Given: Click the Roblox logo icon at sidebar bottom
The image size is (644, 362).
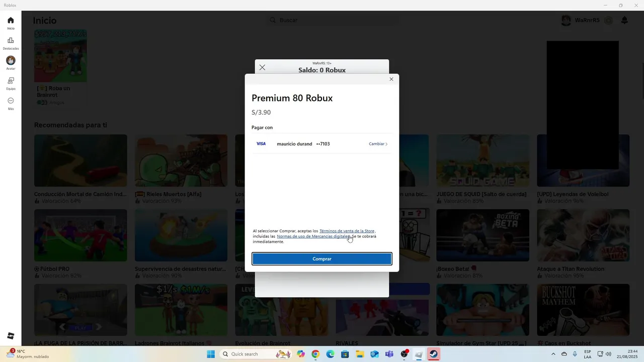Looking at the screenshot, I should pos(11,336).
